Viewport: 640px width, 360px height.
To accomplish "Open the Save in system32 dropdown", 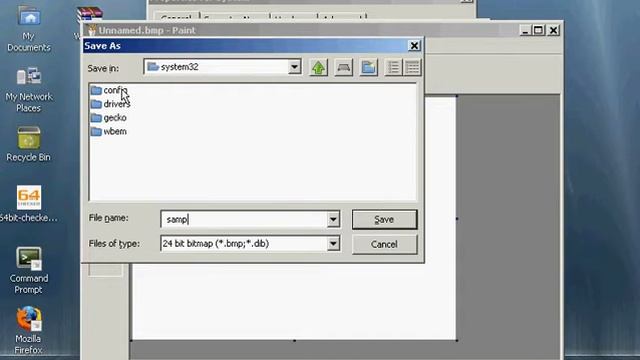I will [294, 67].
